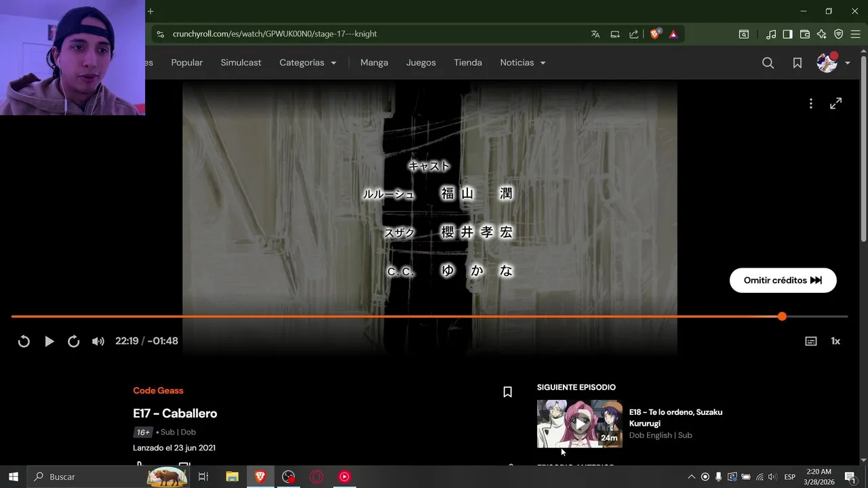Open the media playlist music note icon
Viewport: 868px width, 488px height.
click(771, 34)
